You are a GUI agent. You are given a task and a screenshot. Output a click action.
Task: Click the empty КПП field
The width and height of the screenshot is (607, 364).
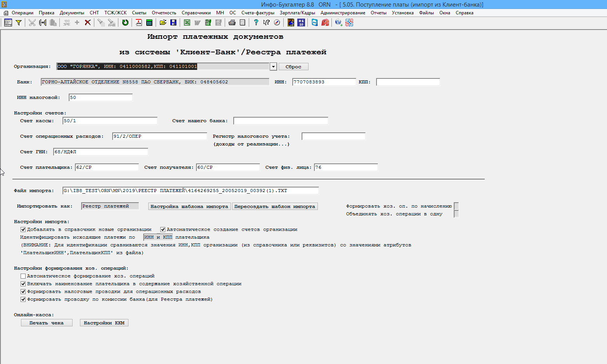click(x=408, y=82)
